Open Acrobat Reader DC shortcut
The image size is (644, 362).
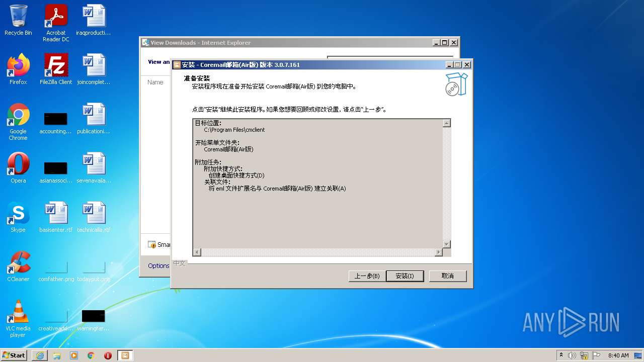tap(56, 23)
